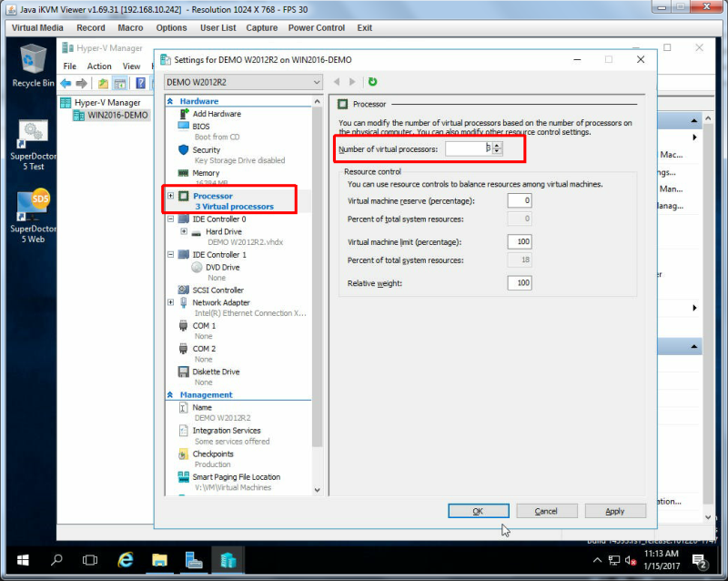
Task: Open Internet Explorer from taskbar
Action: coord(126,560)
